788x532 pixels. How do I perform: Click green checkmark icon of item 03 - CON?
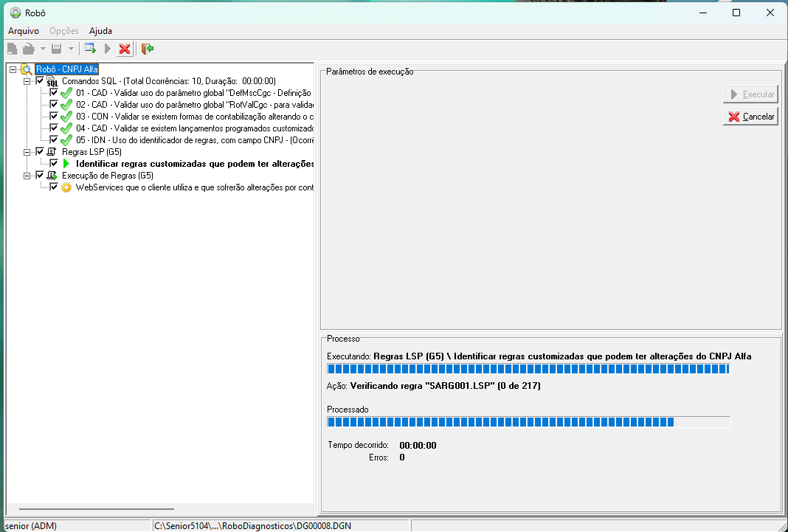point(66,117)
